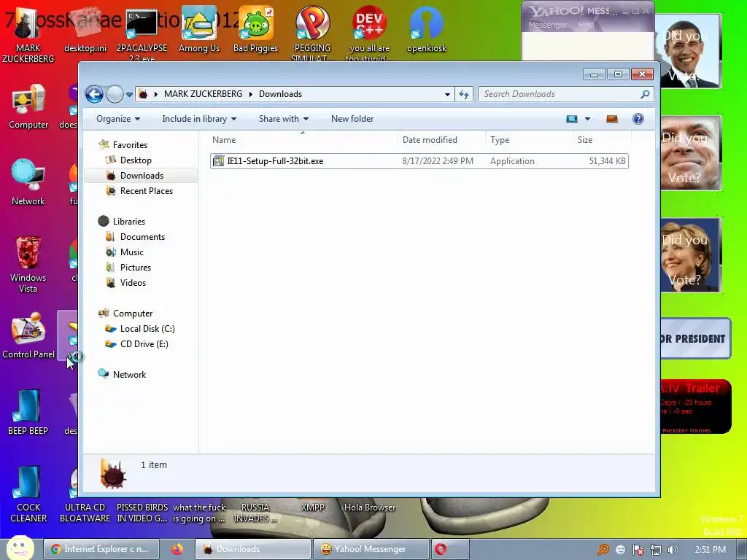Viewport: 747px width, 560px height.
Task: Select the COCK CLEANER desktop icon
Action: click(x=28, y=494)
